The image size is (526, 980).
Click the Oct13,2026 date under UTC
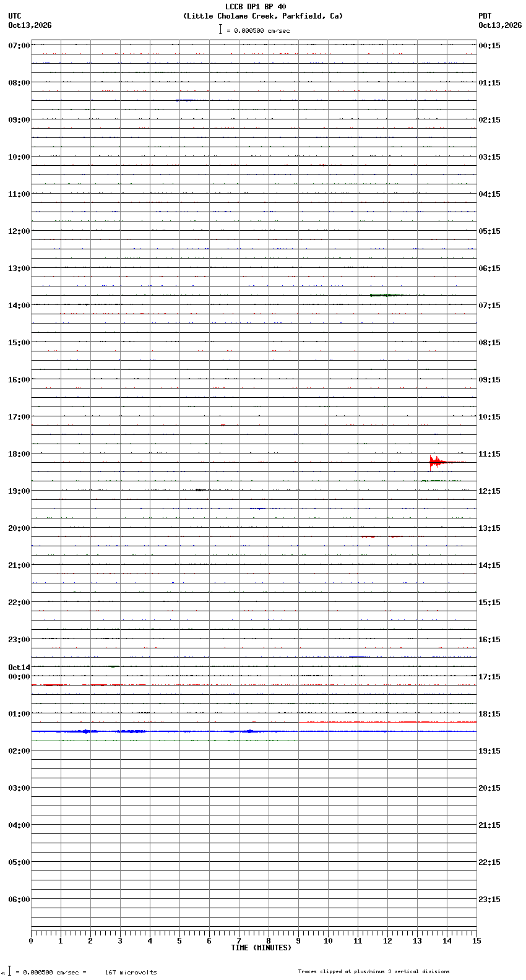[x=30, y=25]
